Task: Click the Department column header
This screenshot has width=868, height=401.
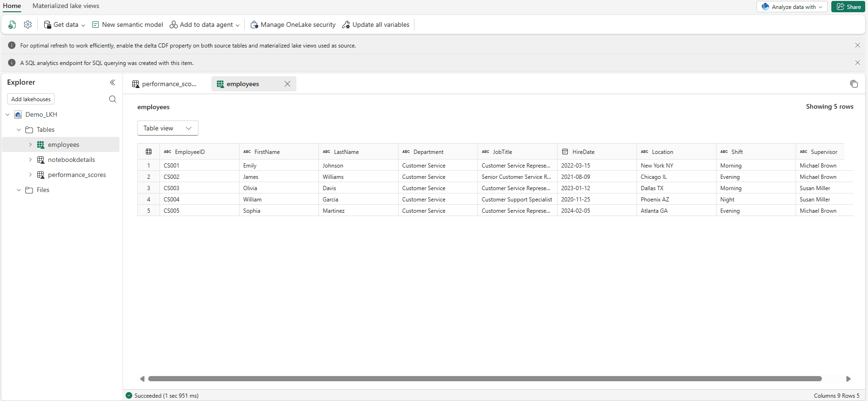Action: pos(438,152)
